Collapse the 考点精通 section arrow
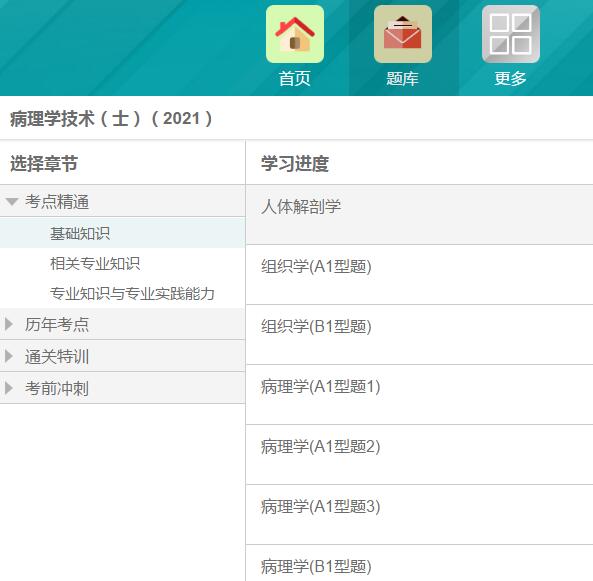 click(12, 202)
